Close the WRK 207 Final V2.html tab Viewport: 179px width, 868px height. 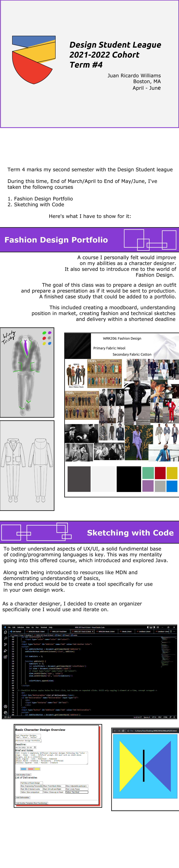(x=93, y=631)
